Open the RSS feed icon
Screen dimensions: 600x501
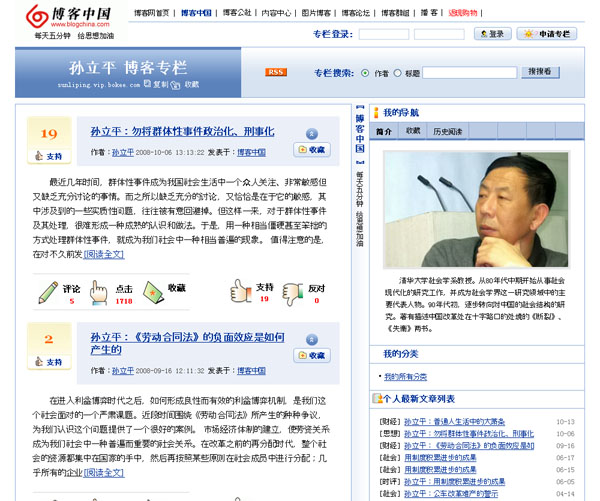pos(276,72)
